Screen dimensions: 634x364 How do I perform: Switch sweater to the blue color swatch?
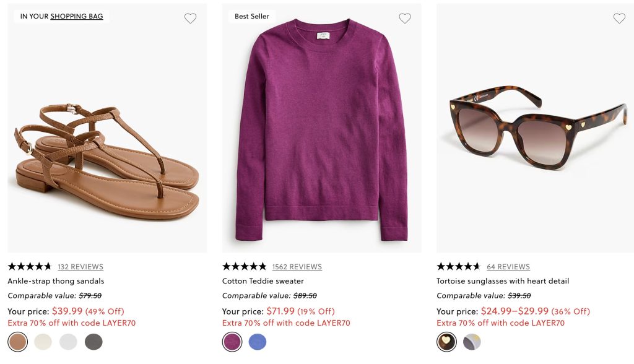258,342
